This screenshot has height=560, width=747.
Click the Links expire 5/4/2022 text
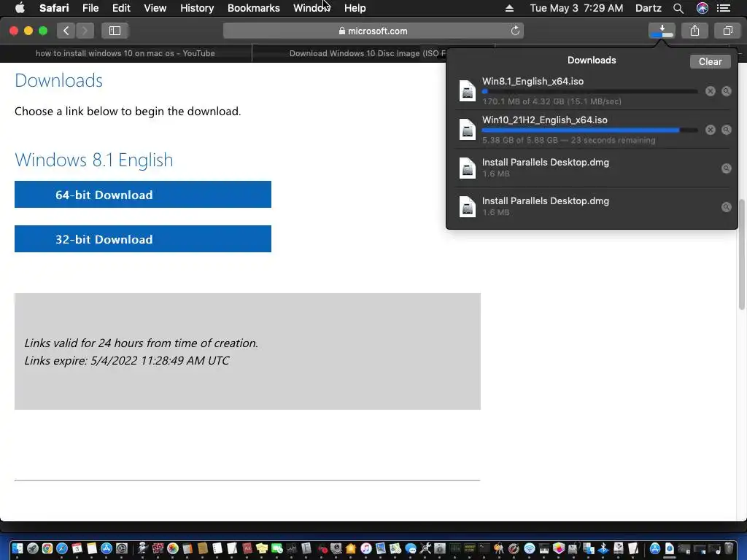(127, 360)
